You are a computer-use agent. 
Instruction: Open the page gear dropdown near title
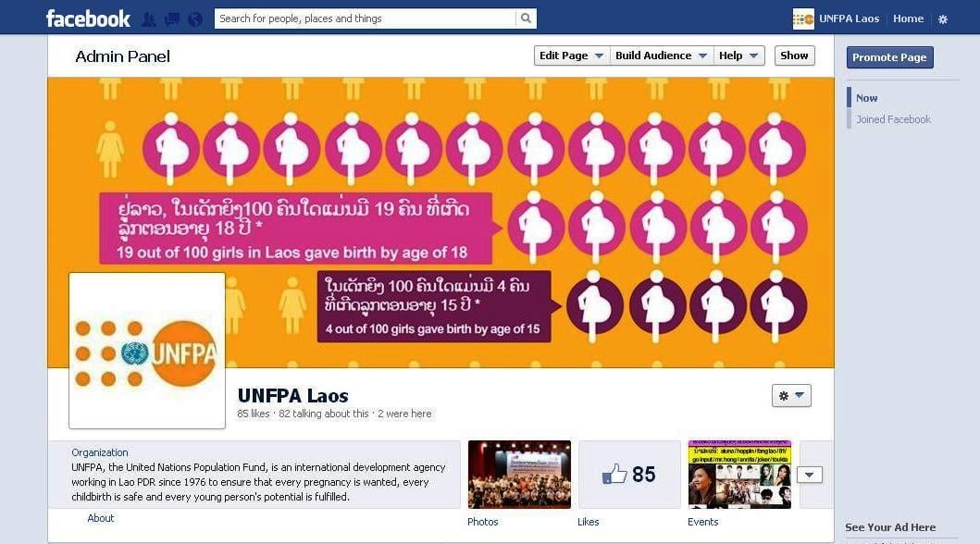tap(791, 395)
